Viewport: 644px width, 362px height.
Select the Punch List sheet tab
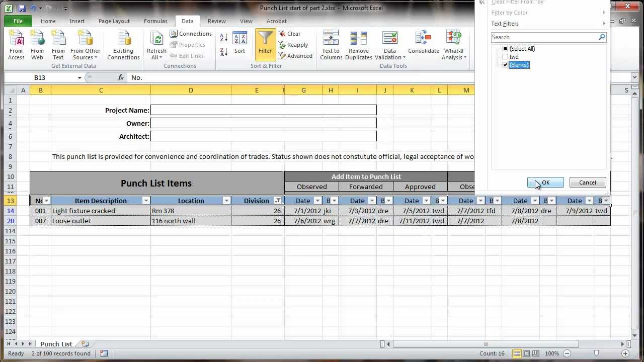[56, 344]
